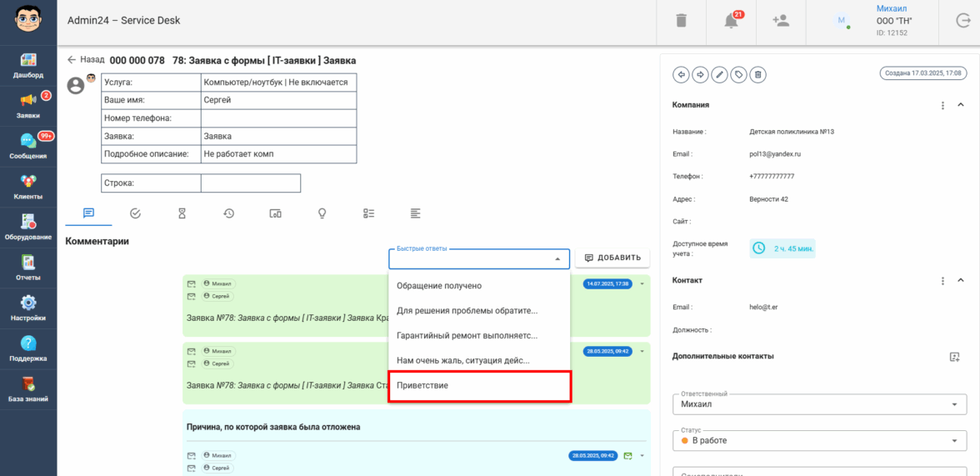980x476 pixels.
Task: Open the Статус dropdown showing 'В работе'
Action: pyautogui.click(x=814, y=440)
